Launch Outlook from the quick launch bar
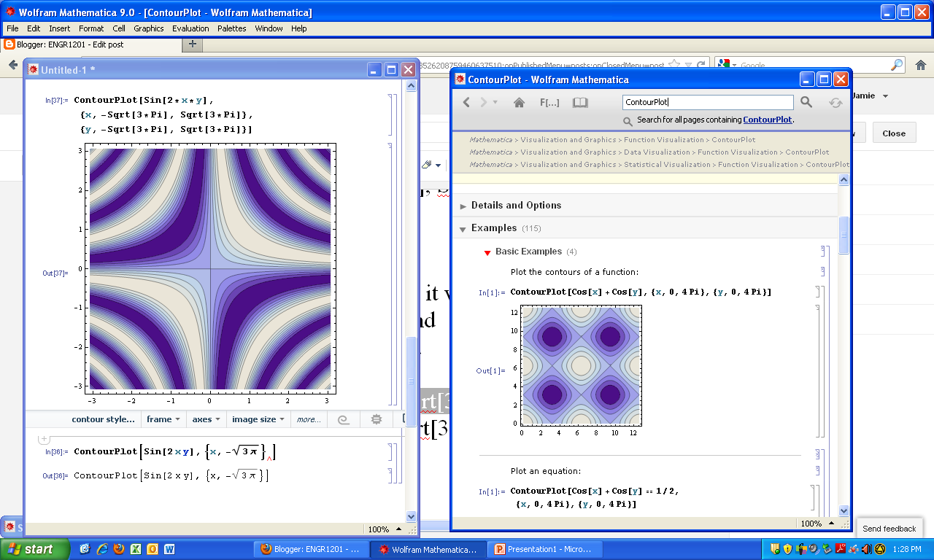The image size is (934, 560). tap(153, 549)
